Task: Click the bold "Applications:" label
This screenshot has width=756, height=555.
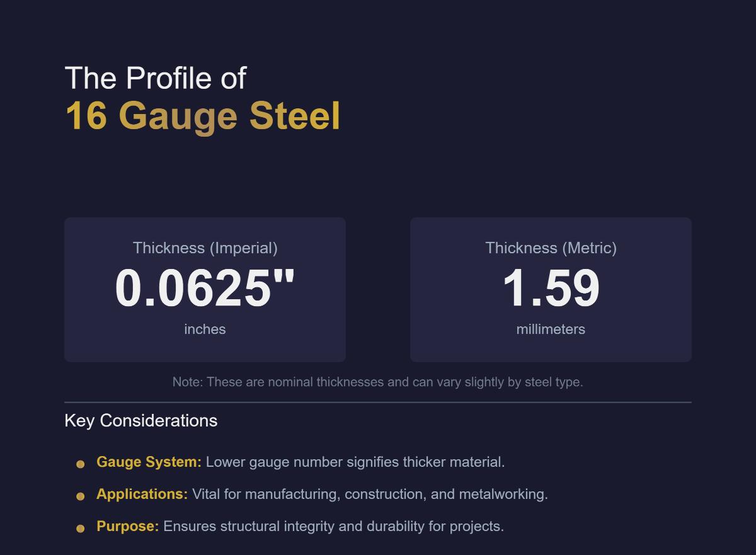Action: tap(142, 494)
